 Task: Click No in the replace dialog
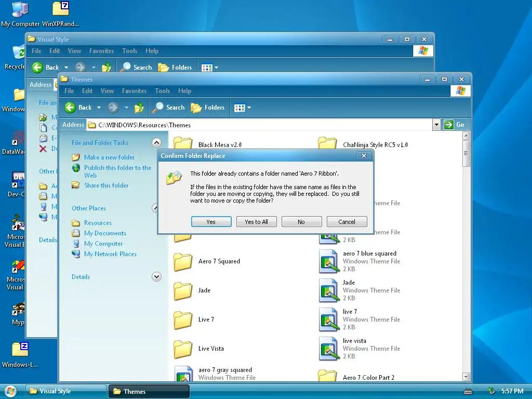301,221
